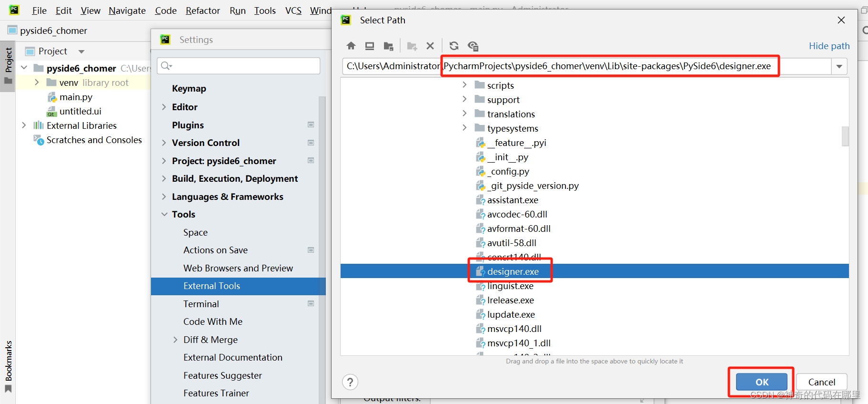Open the Run menu
The height and width of the screenshot is (404, 868).
click(238, 10)
